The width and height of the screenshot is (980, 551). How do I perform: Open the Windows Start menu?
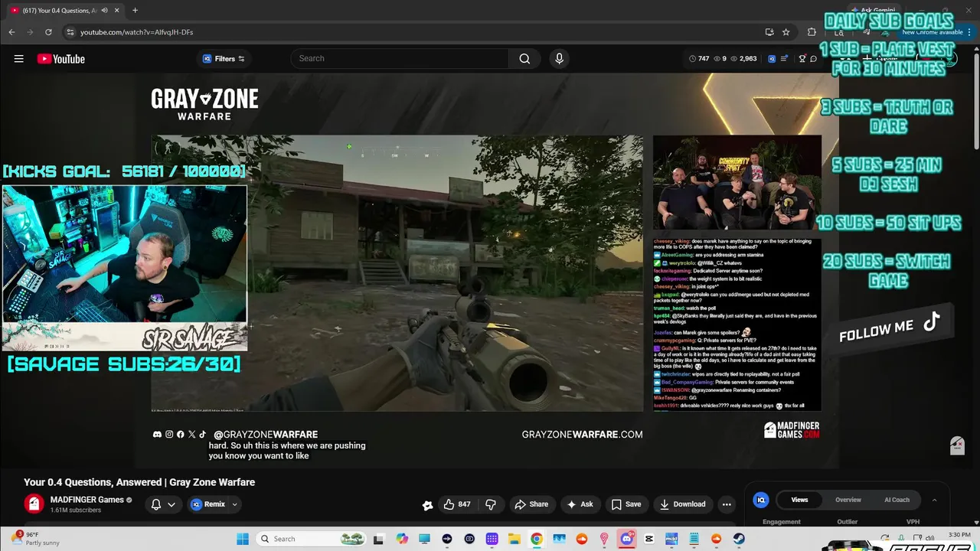click(x=243, y=539)
